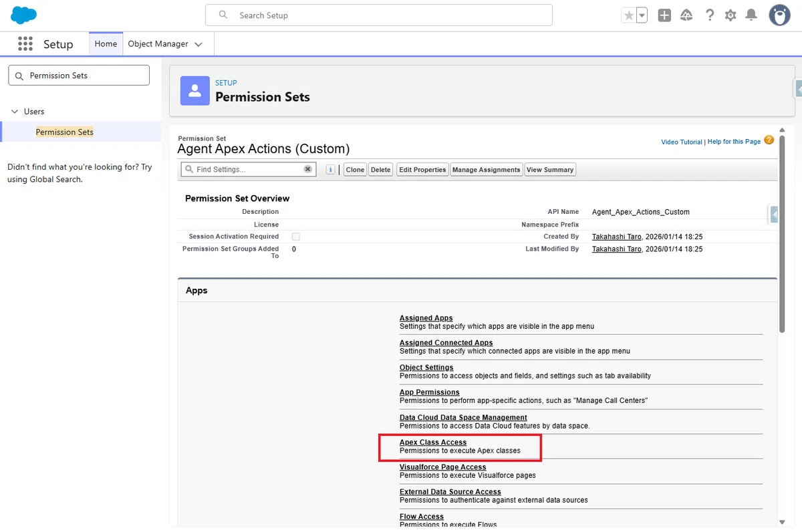Click the Agent Apex Actions (Custom) title
This screenshot has height=532, width=802.
pyautogui.click(x=263, y=149)
